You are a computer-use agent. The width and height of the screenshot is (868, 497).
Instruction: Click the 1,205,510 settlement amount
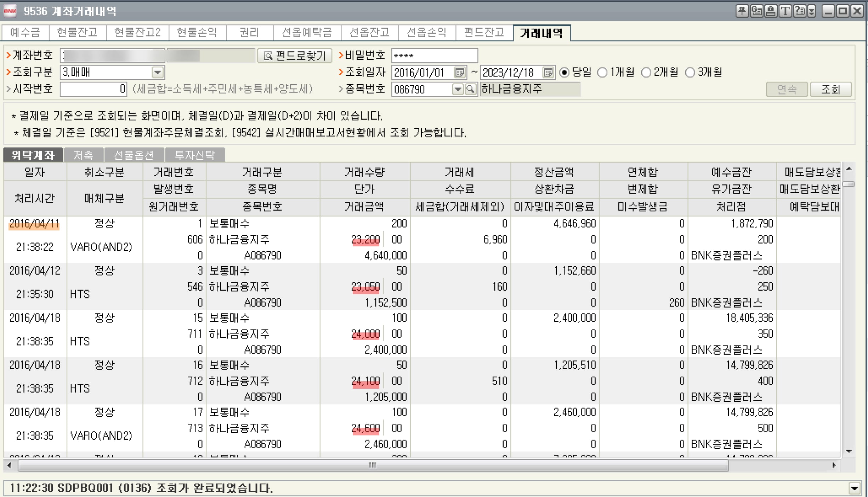click(574, 365)
